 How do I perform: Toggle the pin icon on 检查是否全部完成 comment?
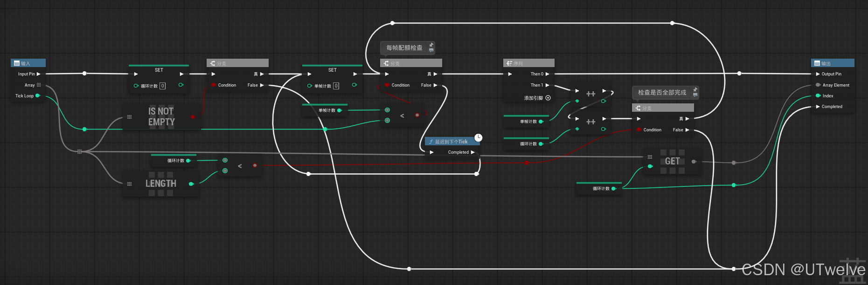(x=695, y=89)
